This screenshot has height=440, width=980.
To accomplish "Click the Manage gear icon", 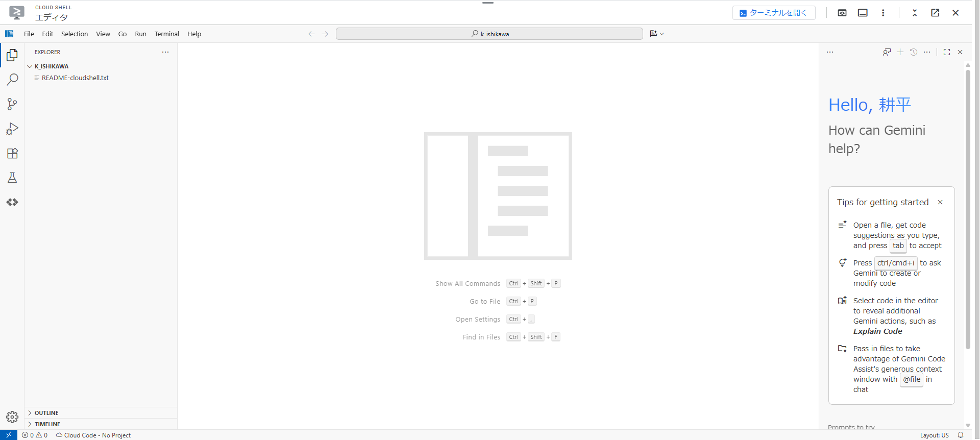I will pos(12,417).
